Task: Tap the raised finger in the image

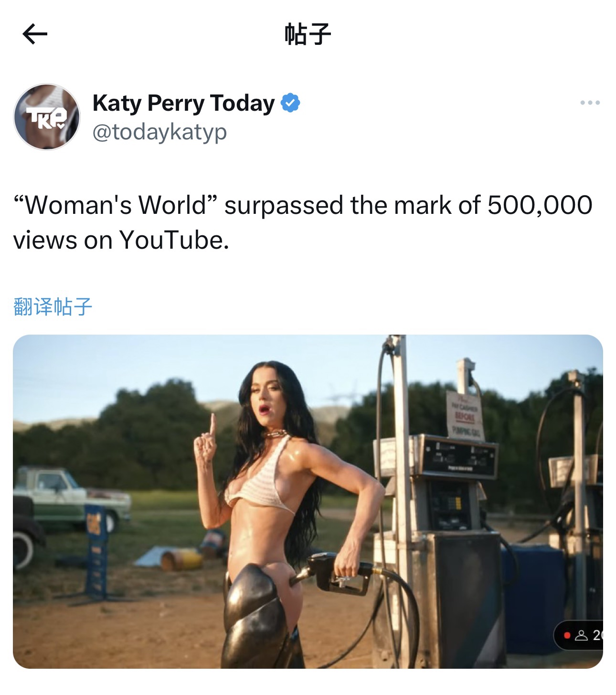Action: click(x=211, y=425)
